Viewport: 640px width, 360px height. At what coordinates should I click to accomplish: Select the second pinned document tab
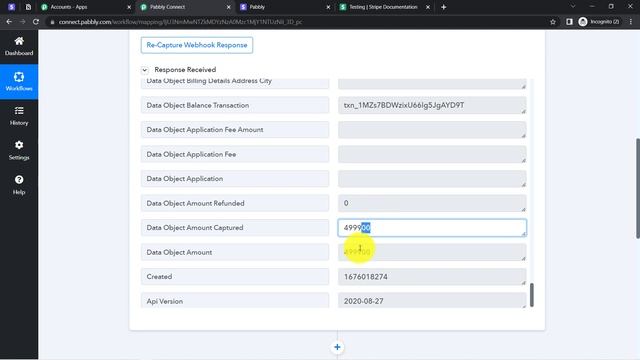(28, 7)
